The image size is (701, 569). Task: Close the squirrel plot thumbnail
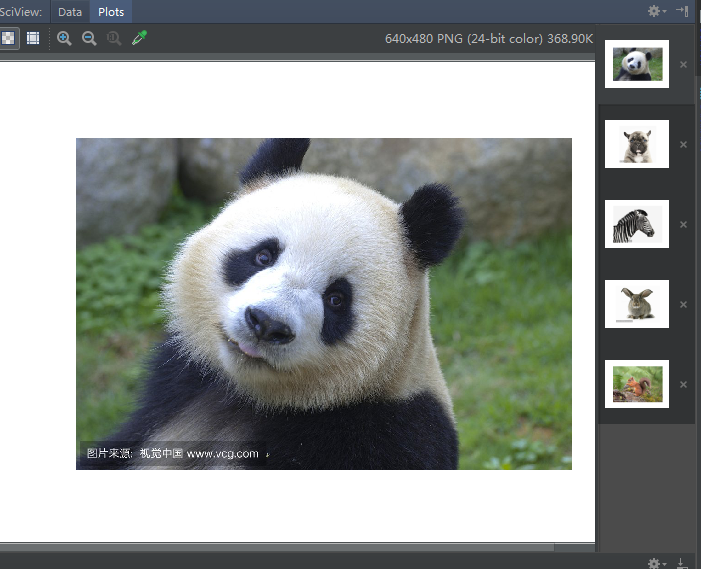683,385
